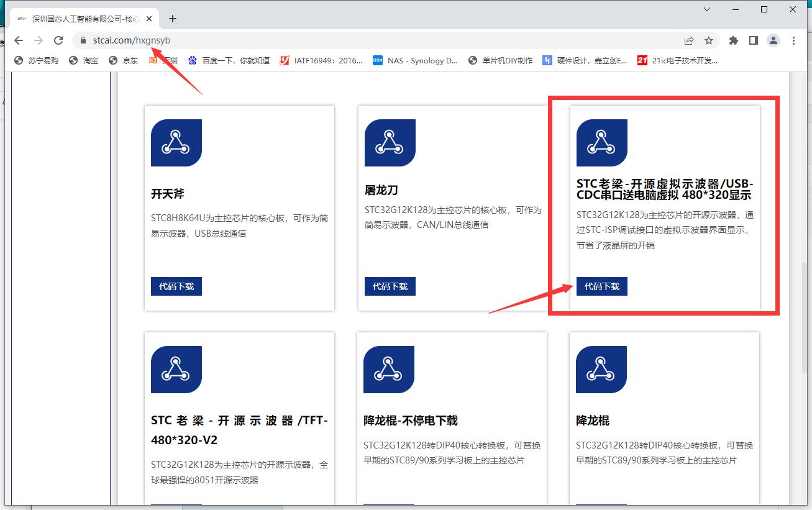812x510 pixels.
Task: Open 苏宁易购 bookmark
Action: [37, 60]
